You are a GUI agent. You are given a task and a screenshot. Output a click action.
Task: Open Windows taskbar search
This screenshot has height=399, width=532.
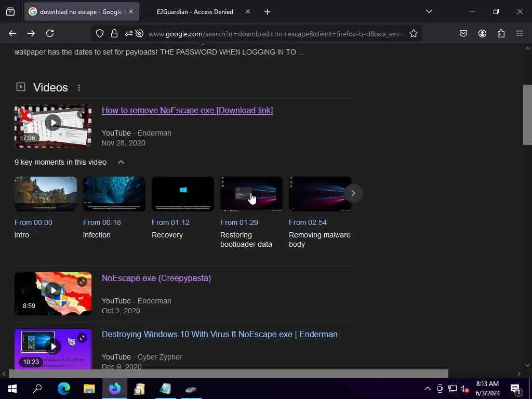[x=37, y=389]
